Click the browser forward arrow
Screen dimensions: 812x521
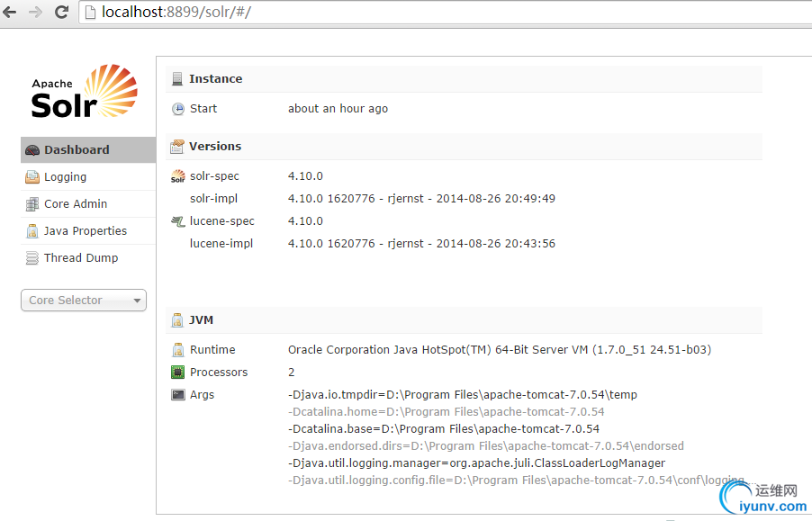coord(35,12)
